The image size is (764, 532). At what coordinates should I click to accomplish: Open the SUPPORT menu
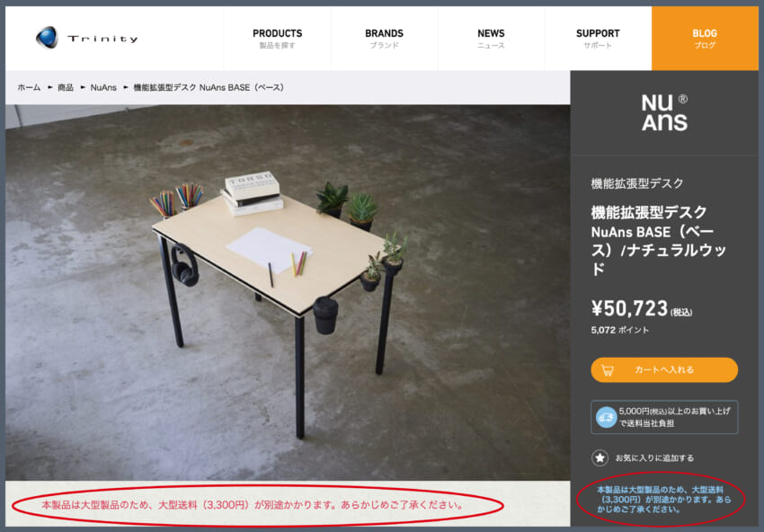pyautogui.click(x=598, y=39)
